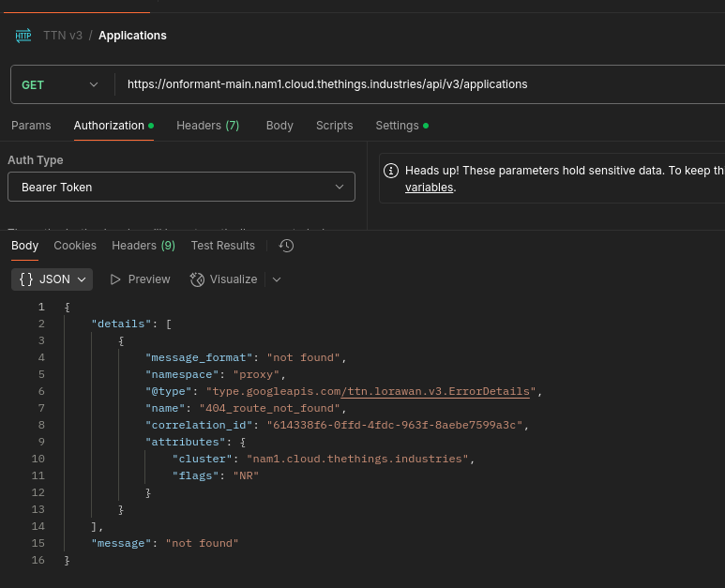Open the request Headers (7) tab
725x588 pixels.
[x=207, y=126]
